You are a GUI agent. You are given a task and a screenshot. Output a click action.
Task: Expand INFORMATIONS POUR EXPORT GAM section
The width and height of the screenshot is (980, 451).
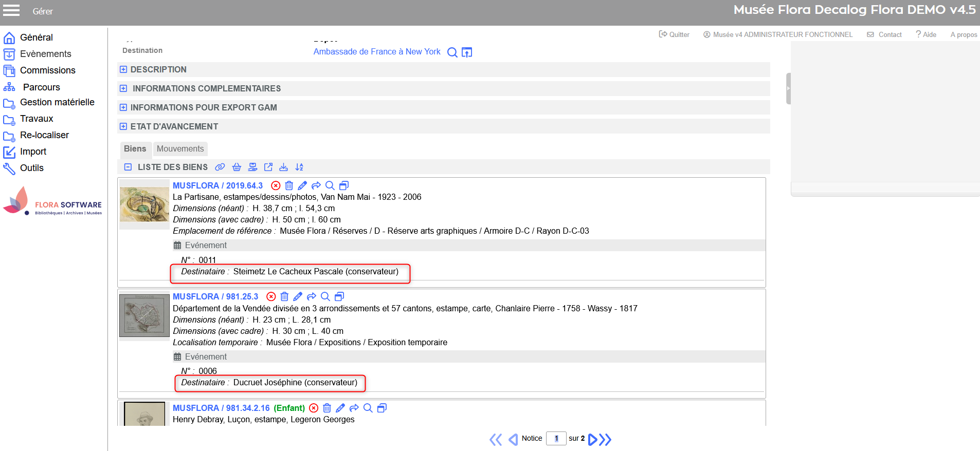click(123, 107)
